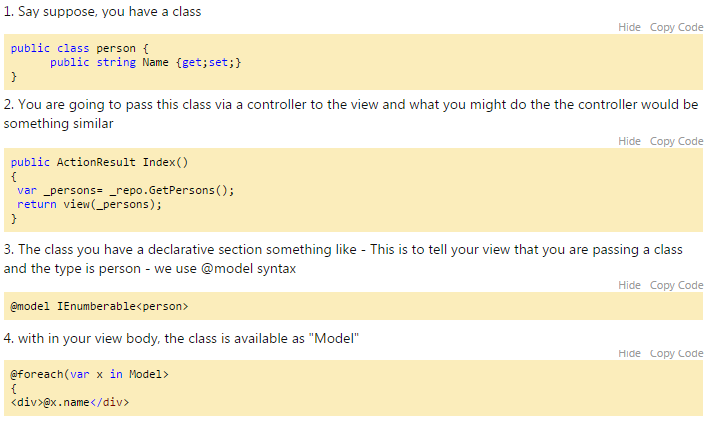Click the '@foreach(var x in Model>' line

click(89, 375)
